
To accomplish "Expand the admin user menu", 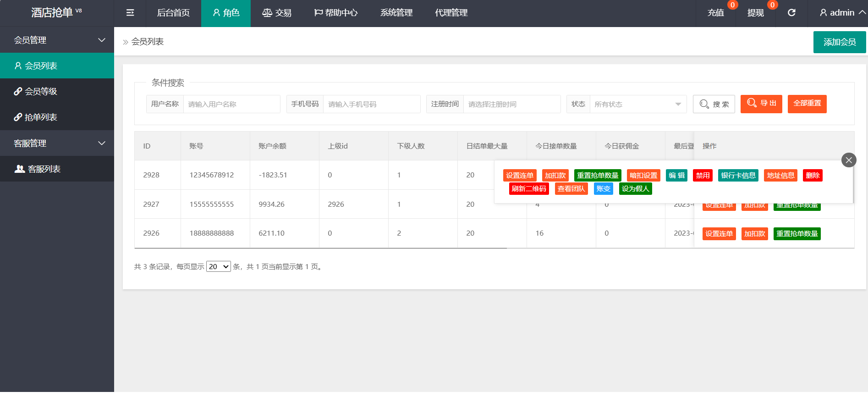I will [842, 13].
